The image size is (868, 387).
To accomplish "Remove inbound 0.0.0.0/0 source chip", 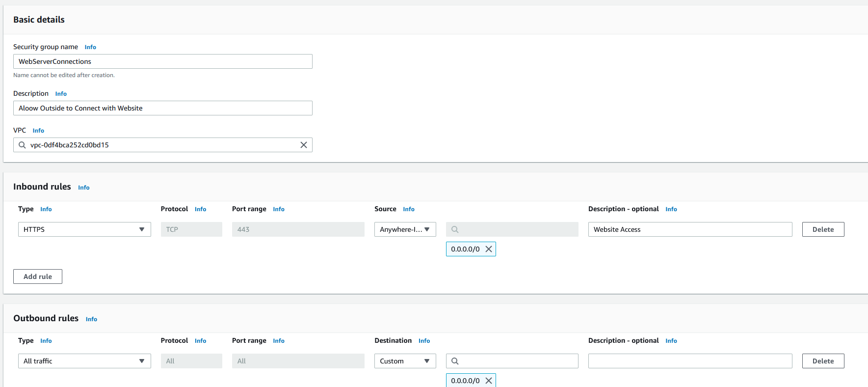I will coord(489,249).
